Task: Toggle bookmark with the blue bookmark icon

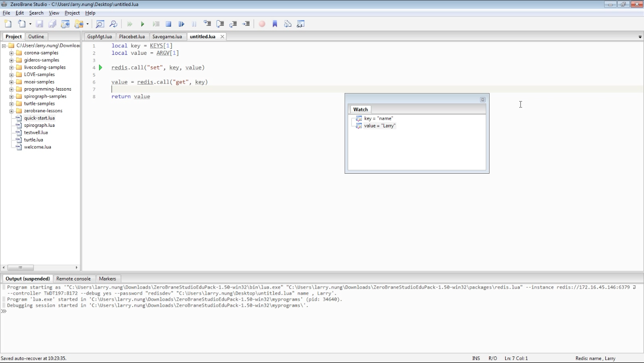Action: click(x=275, y=24)
